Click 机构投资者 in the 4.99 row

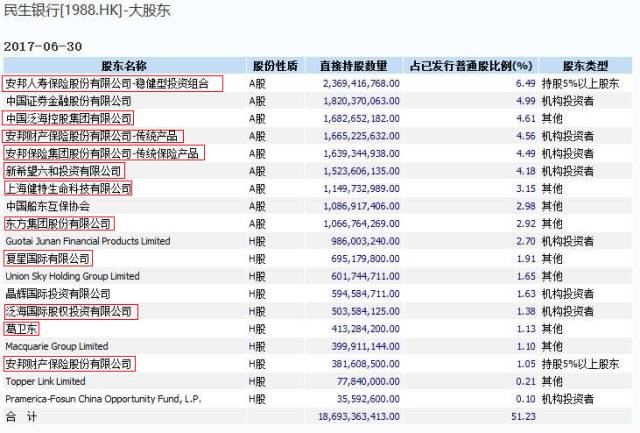click(568, 101)
